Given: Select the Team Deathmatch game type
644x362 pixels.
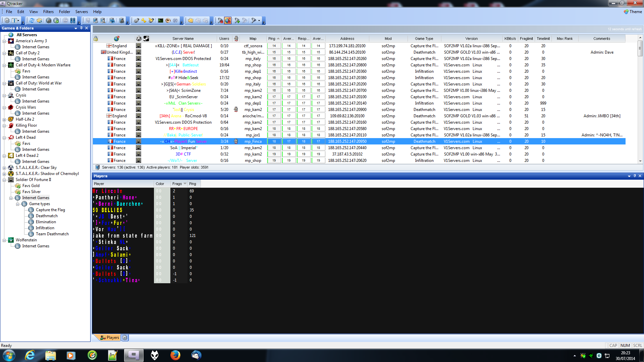Looking at the screenshot, I should (52, 234).
